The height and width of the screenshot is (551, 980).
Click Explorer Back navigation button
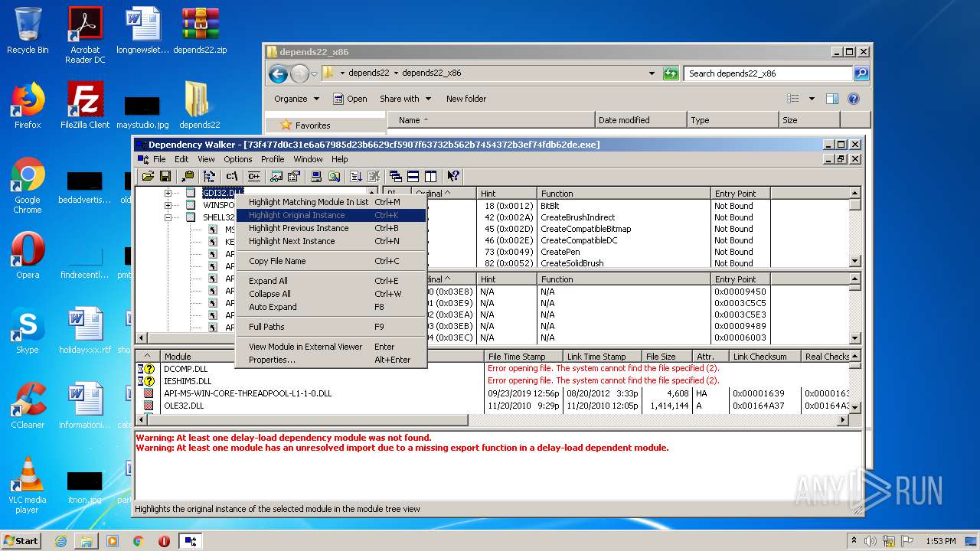278,73
